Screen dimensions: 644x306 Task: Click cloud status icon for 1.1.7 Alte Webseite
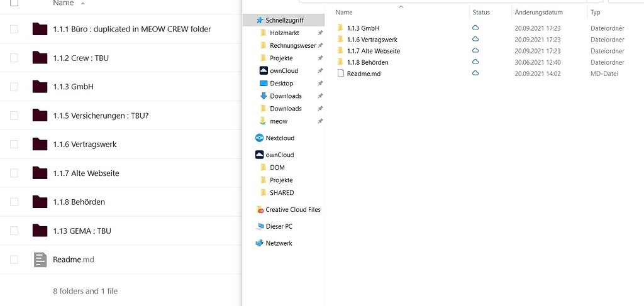[475, 50]
